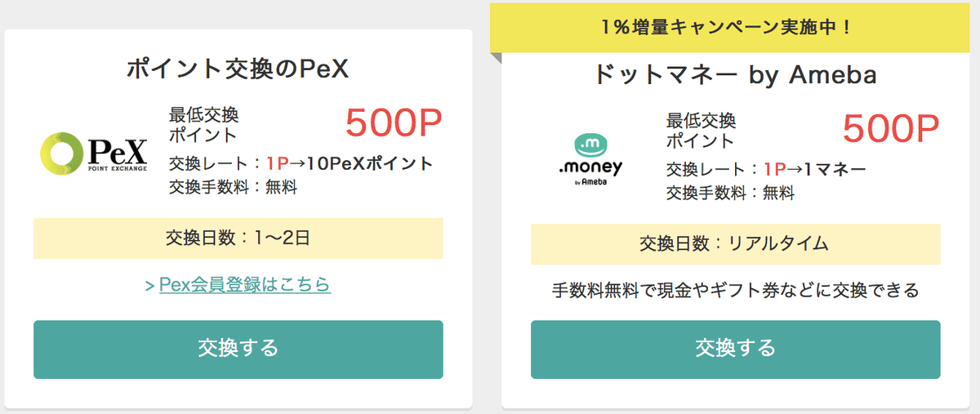The width and height of the screenshot is (980, 414).
Task: Click the PeX point exchange logo
Action: pos(95,152)
